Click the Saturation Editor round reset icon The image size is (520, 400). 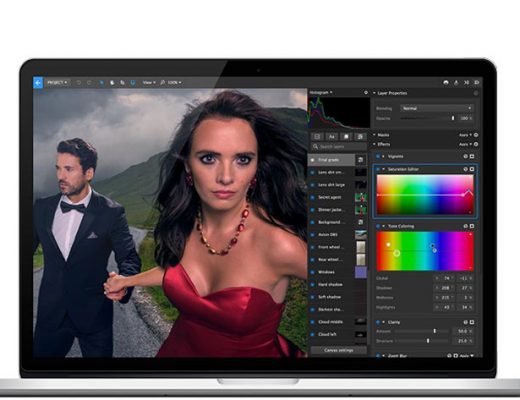click(466, 169)
